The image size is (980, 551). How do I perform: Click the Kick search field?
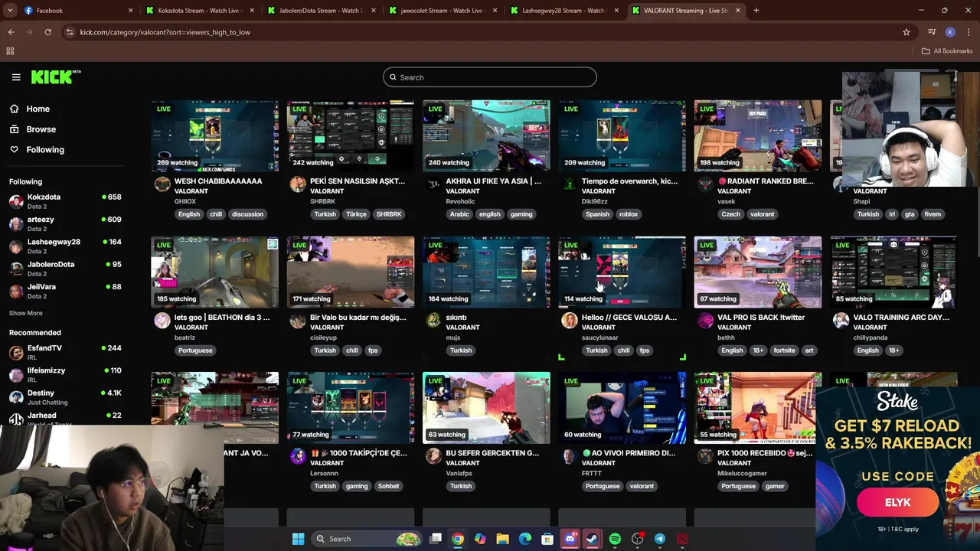pyautogui.click(x=490, y=77)
